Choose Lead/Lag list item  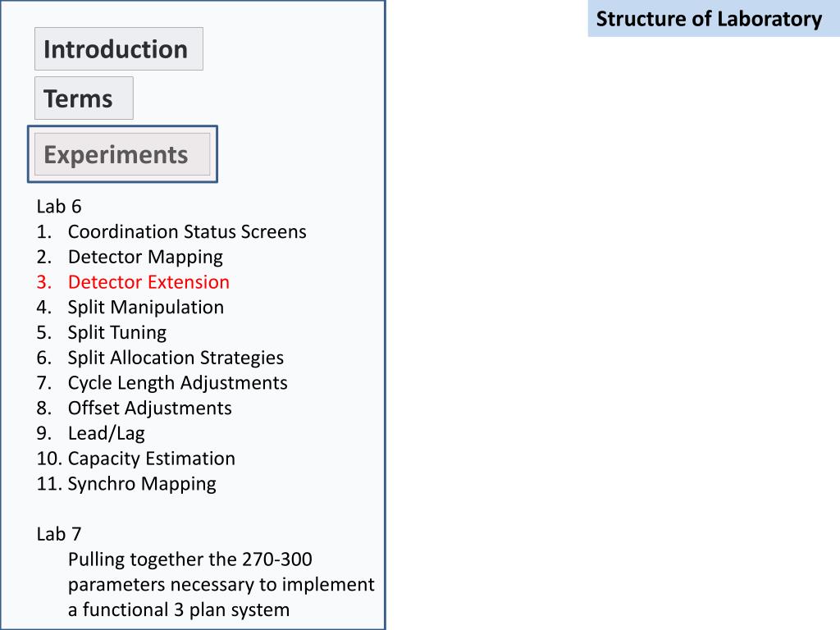(x=90, y=433)
